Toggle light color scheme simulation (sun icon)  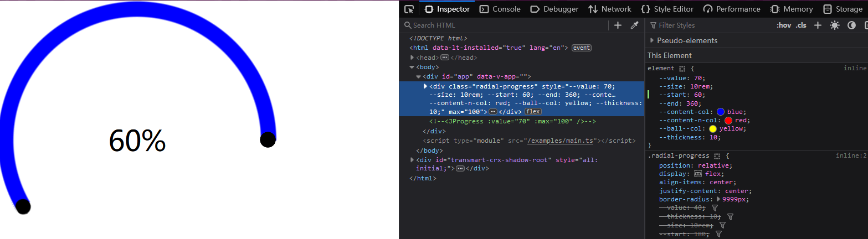[x=835, y=25]
